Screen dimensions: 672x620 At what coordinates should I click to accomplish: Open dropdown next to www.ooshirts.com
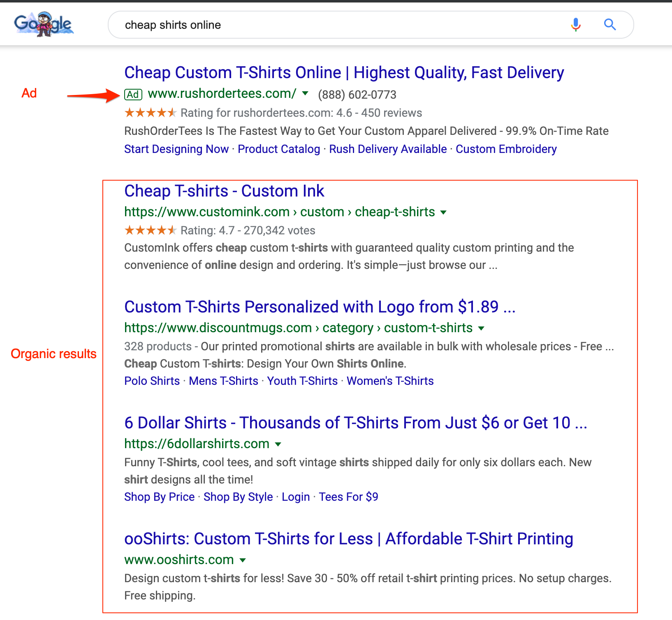click(243, 560)
